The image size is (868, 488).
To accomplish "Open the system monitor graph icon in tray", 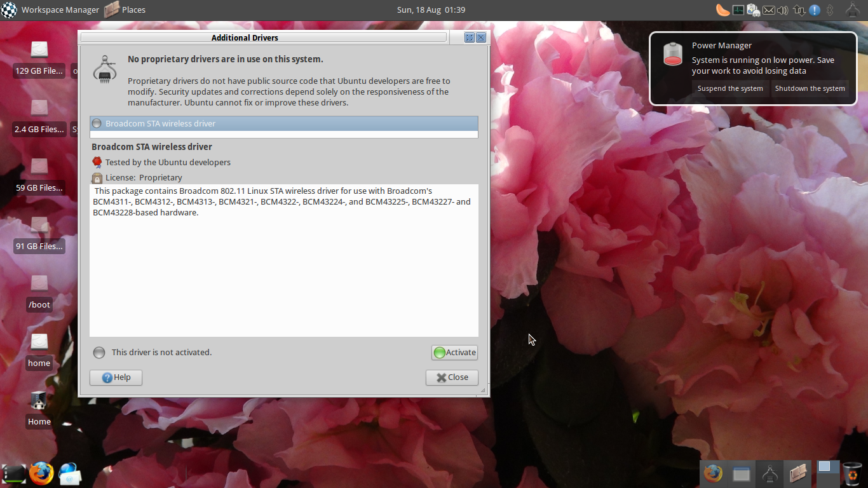I will [738, 10].
